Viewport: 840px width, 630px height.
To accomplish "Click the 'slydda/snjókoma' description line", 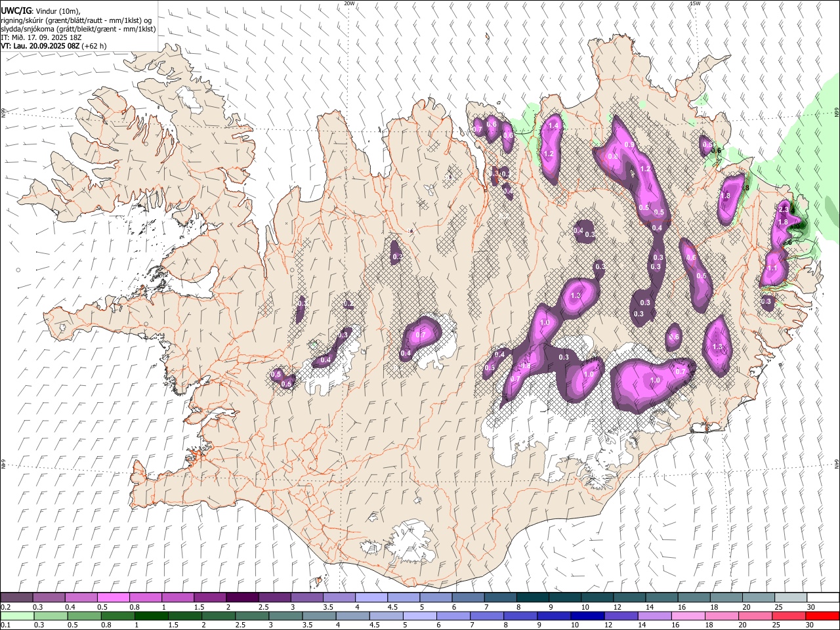I will 78,29.
